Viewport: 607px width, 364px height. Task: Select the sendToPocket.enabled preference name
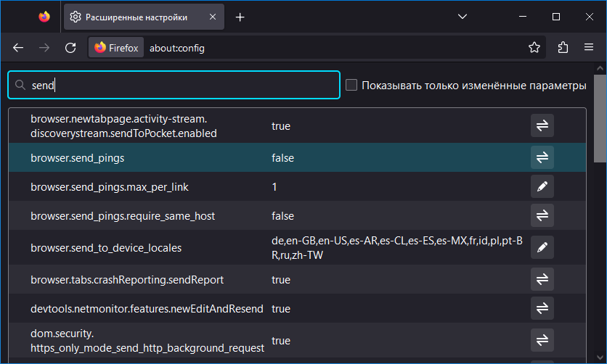click(x=123, y=126)
